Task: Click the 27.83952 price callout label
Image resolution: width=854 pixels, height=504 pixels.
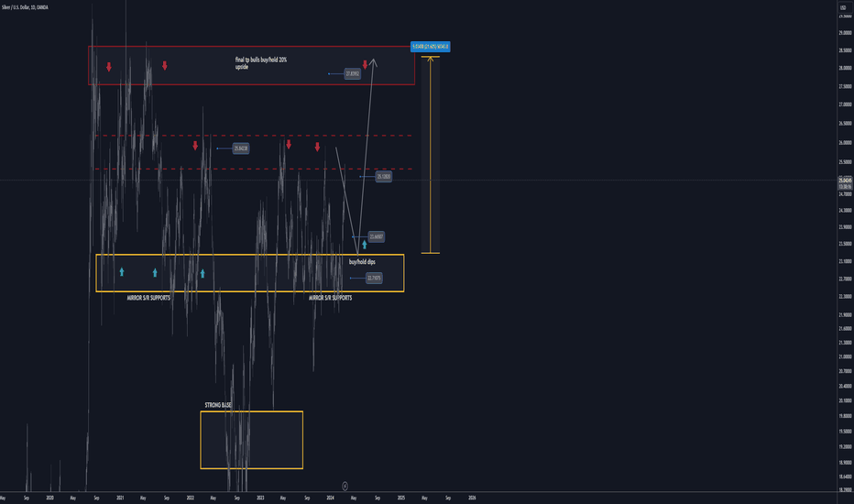Action: tap(353, 73)
